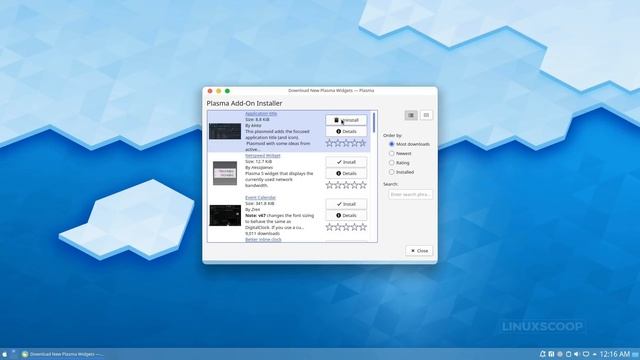Open the Event Calendar link
The height and width of the screenshot is (360, 640).
coord(260,198)
